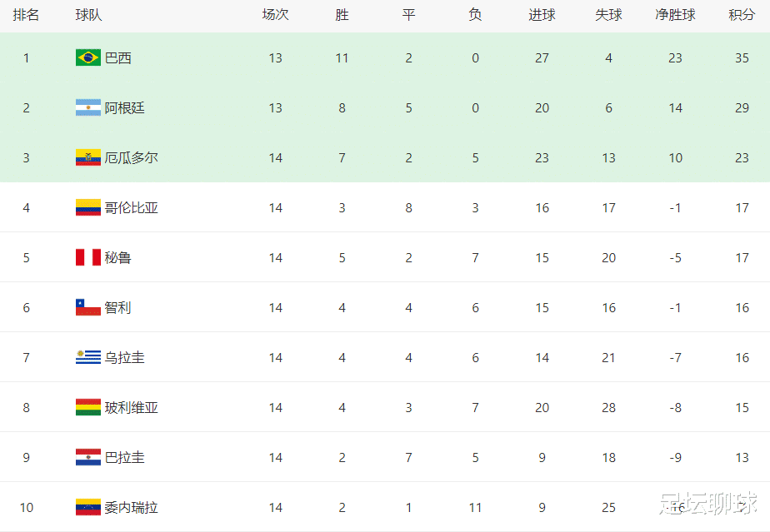Click the Peru flag icon

point(88,257)
